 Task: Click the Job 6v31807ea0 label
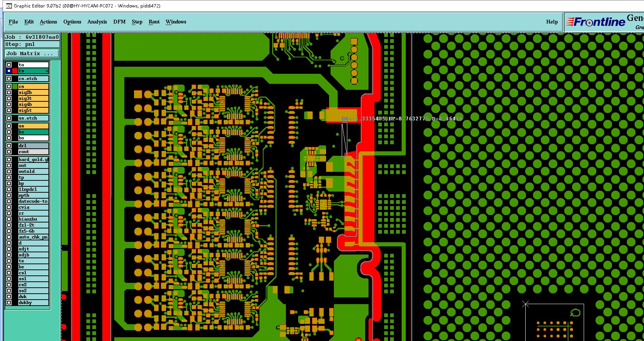click(32, 37)
